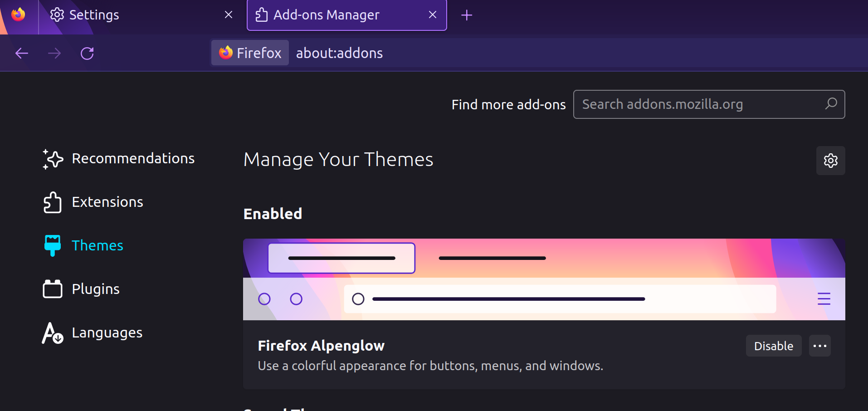868x411 pixels.
Task: Click the Languages letter icon
Action: [x=53, y=333]
